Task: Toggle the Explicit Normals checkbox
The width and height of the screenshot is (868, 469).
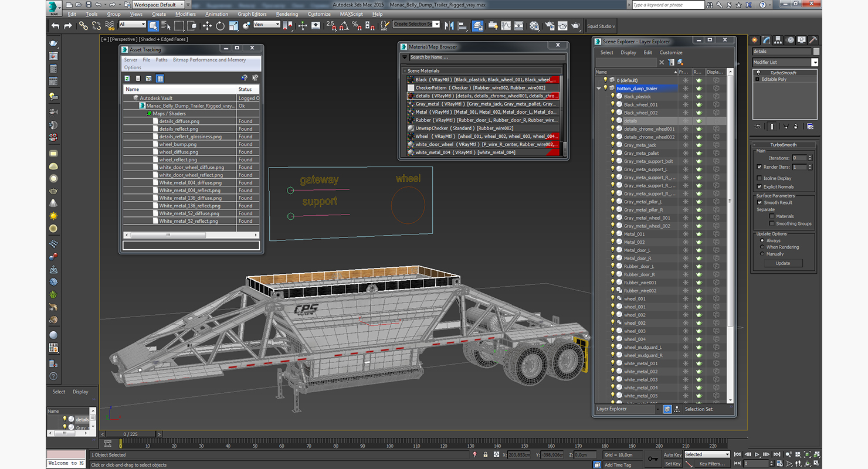Action: click(759, 186)
